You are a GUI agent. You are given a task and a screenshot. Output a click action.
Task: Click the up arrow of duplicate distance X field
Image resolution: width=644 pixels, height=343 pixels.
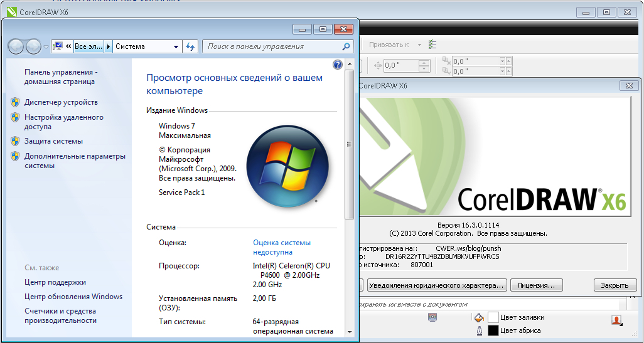[509, 61]
